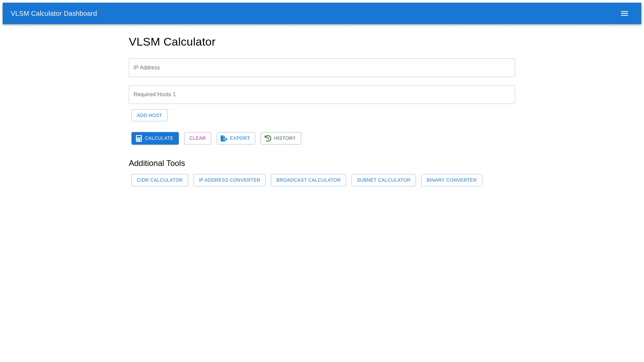Viewport: 644px width, 362px height.
Task: Open the IP Address Converter tool
Action: pyautogui.click(x=229, y=180)
